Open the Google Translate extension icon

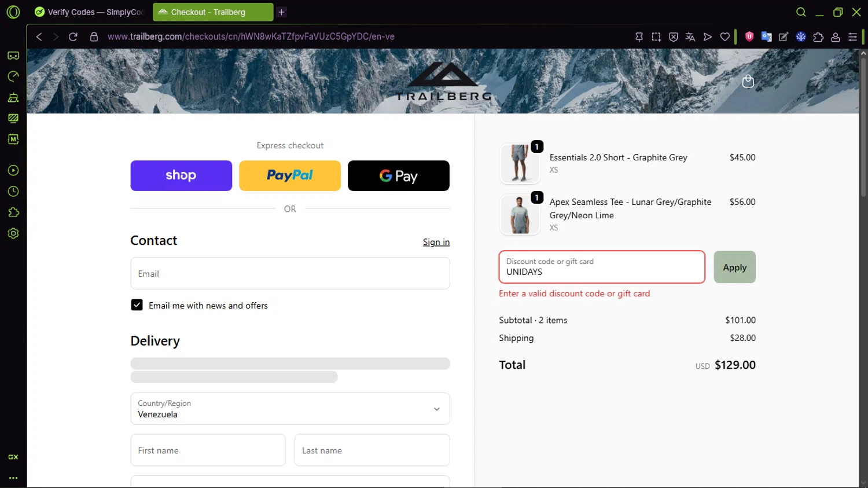767,36
